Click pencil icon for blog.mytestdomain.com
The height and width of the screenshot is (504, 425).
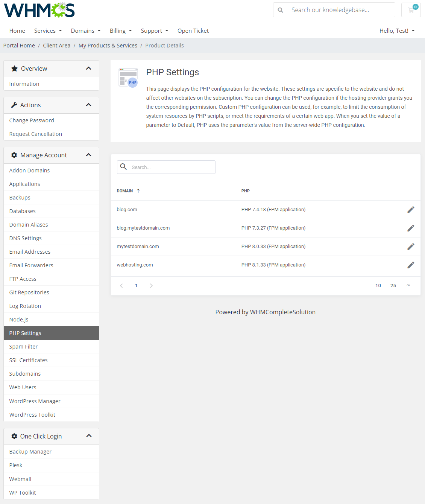tap(411, 228)
